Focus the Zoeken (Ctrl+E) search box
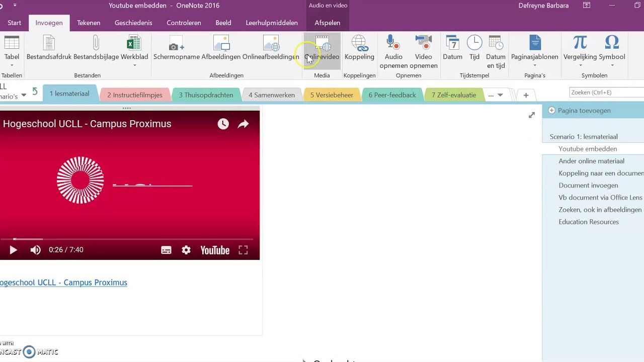The height and width of the screenshot is (362, 644). [606, 93]
